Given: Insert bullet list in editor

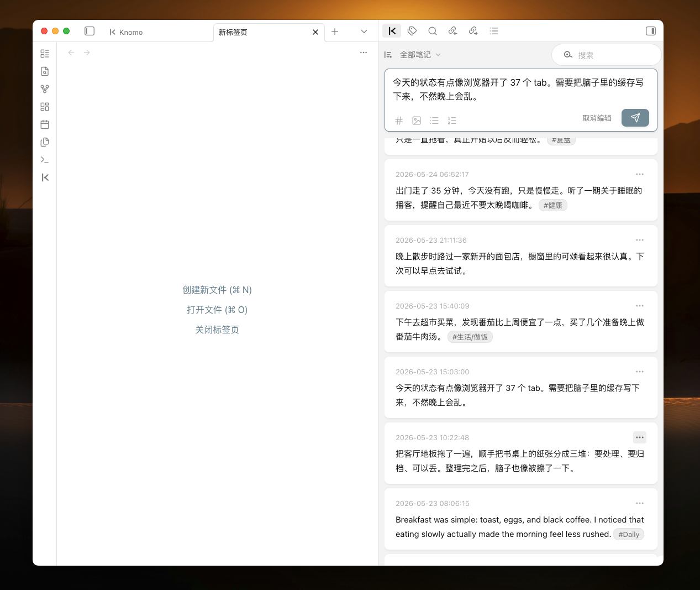Looking at the screenshot, I should coord(434,121).
